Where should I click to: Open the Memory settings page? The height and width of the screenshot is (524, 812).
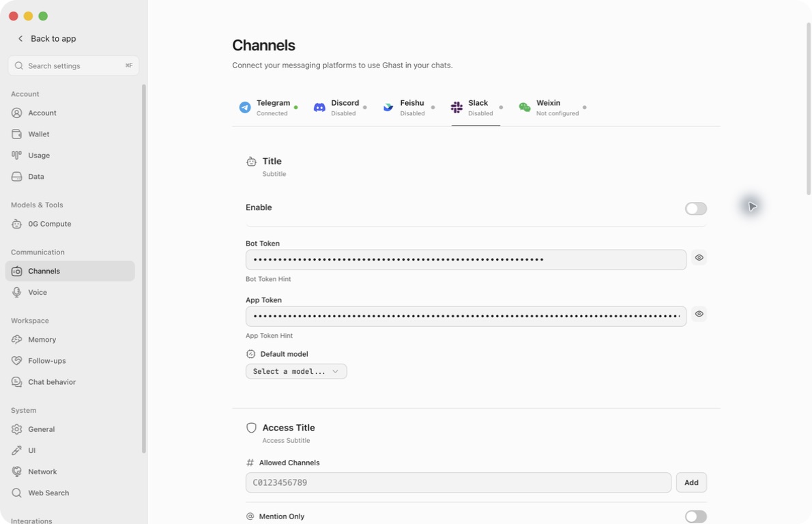pyautogui.click(x=70, y=340)
